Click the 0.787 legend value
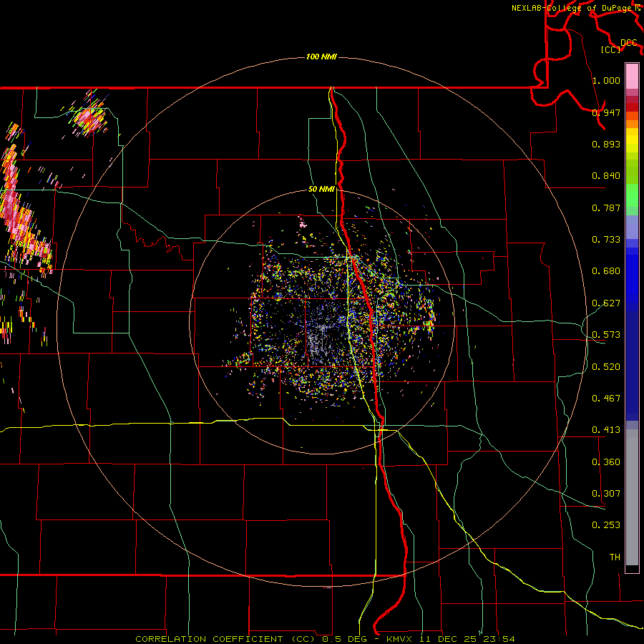644x644 pixels. pyautogui.click(x=606, y=208)
